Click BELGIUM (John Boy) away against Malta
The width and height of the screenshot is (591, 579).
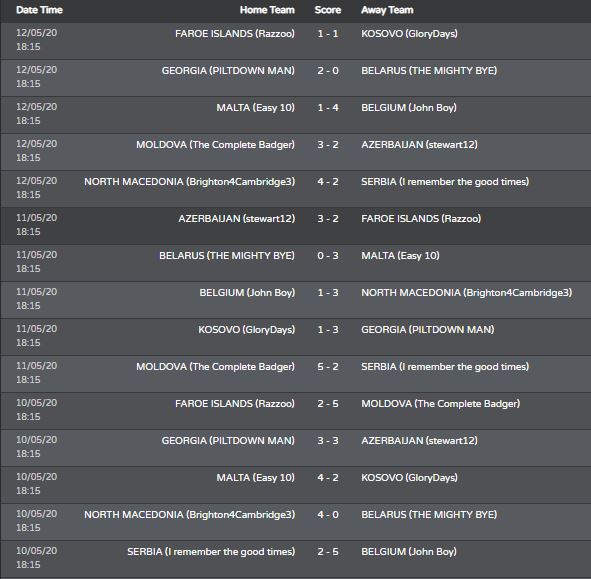(x=409, y=107)
